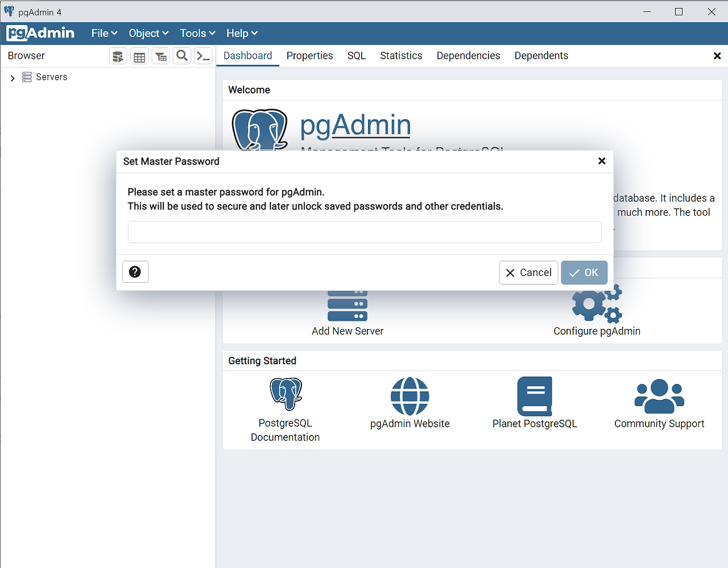Click the Configure pgAdmin link text
The image size is (728, 568).
[597, 331]
